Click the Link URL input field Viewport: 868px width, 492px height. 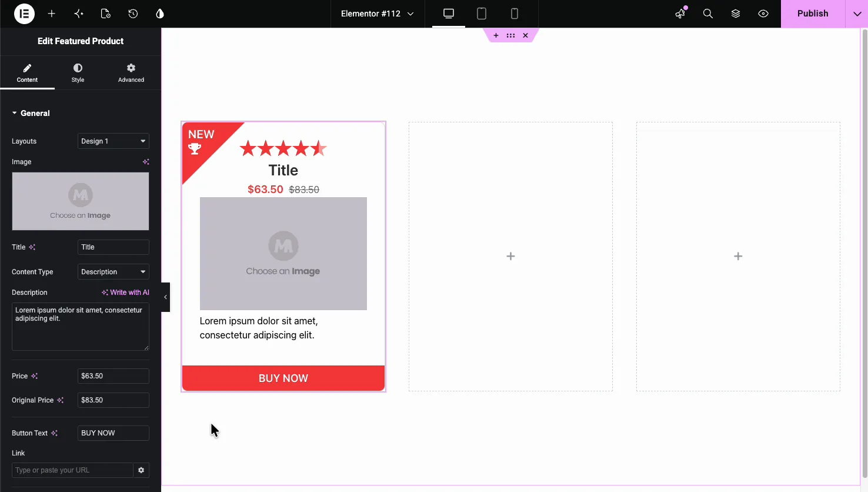pos(72,470)
